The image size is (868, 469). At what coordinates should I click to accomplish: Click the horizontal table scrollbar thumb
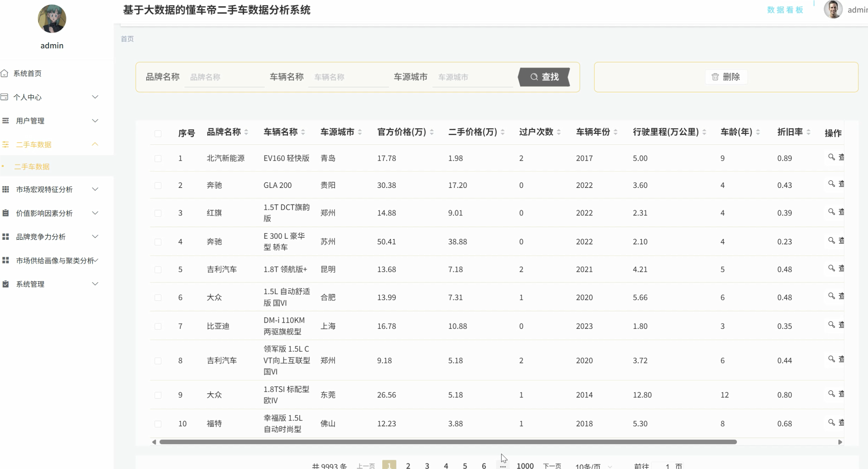pos(448,442)
